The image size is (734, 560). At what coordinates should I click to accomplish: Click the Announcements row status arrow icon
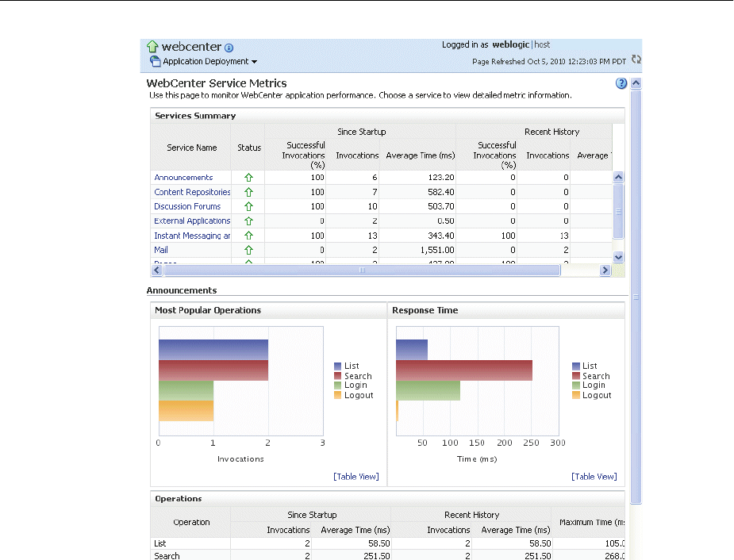(248, 178)
